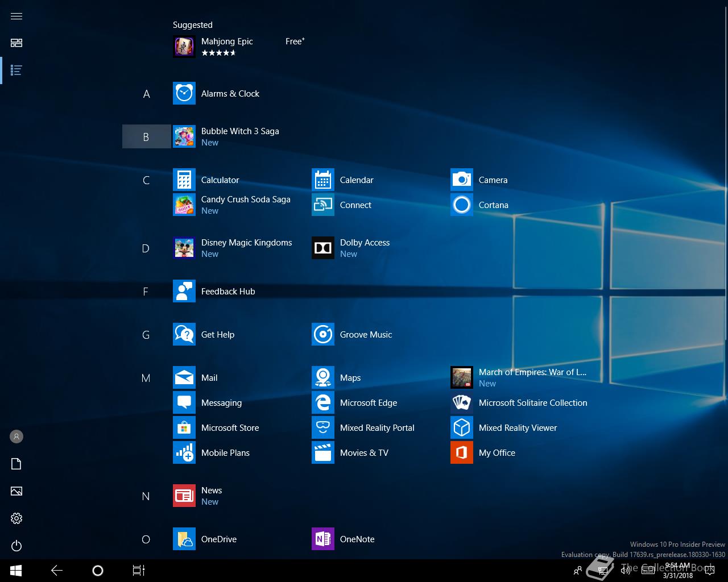This screenshot has height=582, width=728.
Task: Open the Mobile Plans icon
Action: click(184, 452)
